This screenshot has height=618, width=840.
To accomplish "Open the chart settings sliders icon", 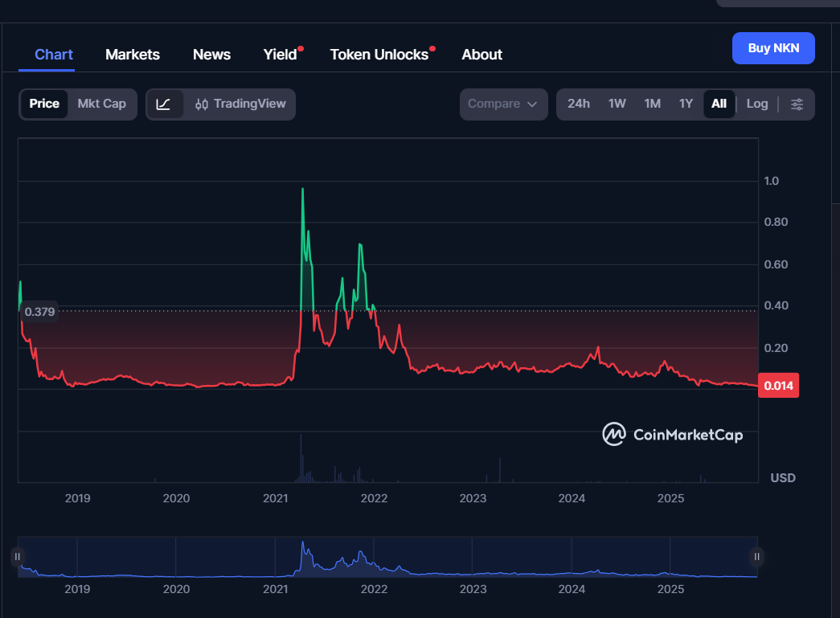I will pyautogui.click(x=797, y=104).
